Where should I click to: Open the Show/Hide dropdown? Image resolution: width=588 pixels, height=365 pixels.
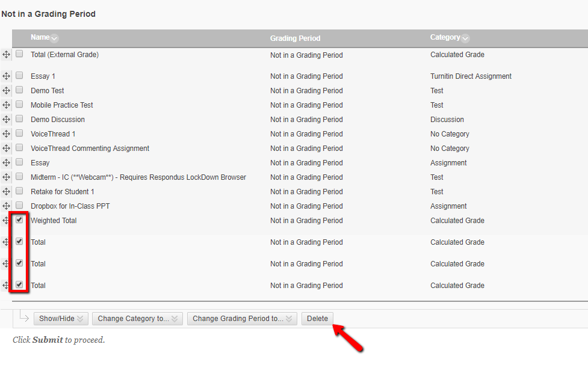61,319
